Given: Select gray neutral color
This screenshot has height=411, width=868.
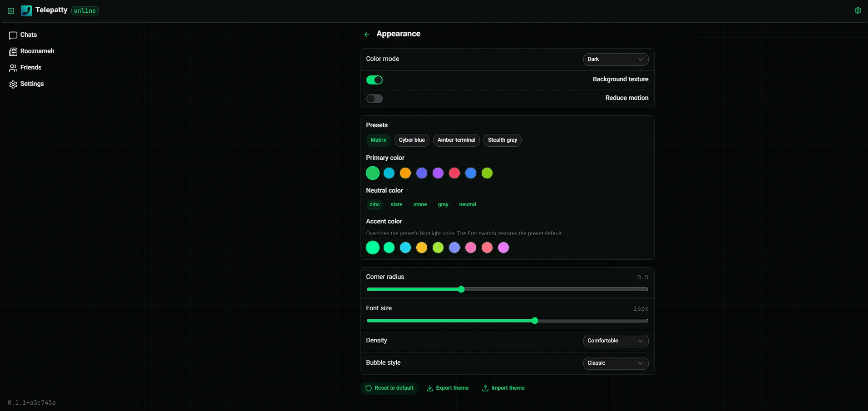Looking at the screenshot, I should (443, 204).
